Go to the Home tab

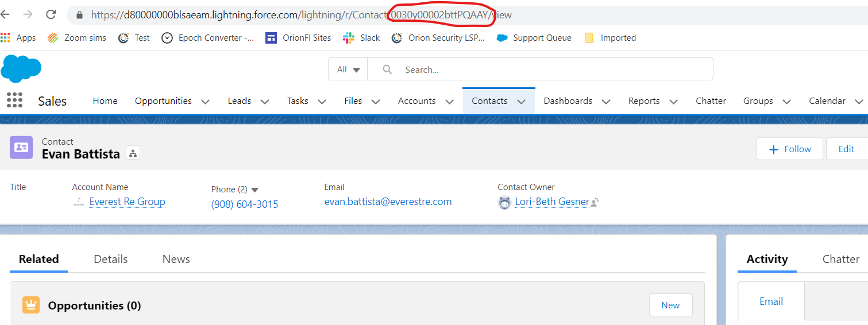105,101
